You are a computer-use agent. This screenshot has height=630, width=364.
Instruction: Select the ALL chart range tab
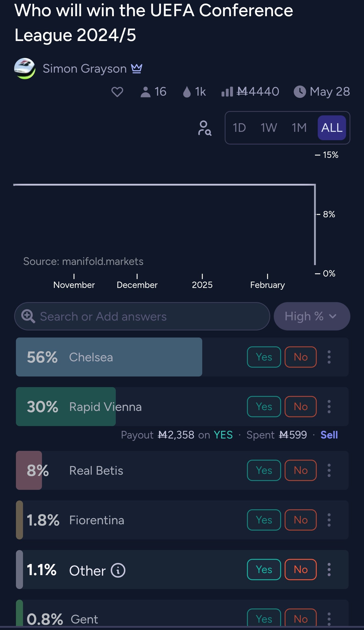click(332, 128)
